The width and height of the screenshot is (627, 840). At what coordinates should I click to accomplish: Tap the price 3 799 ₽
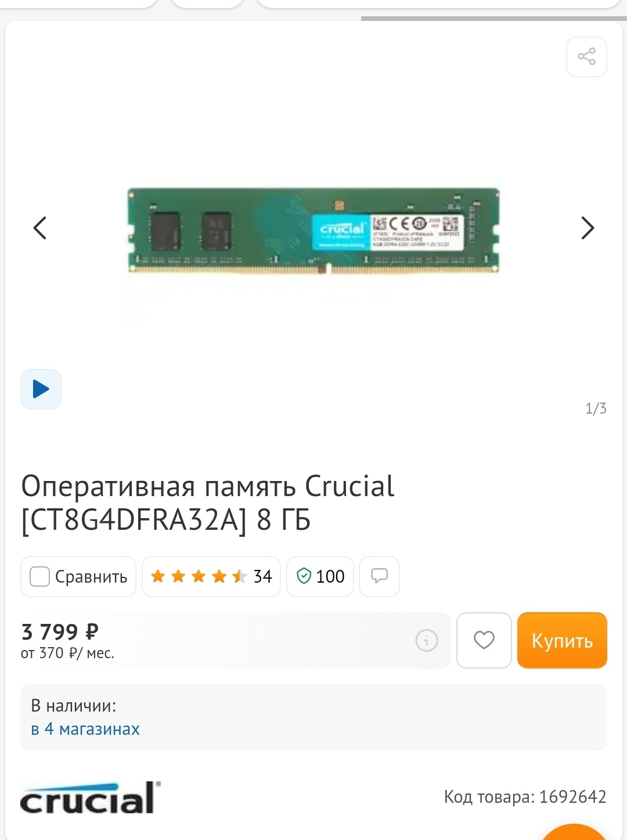pyautogui.click(x=60, y=631)
